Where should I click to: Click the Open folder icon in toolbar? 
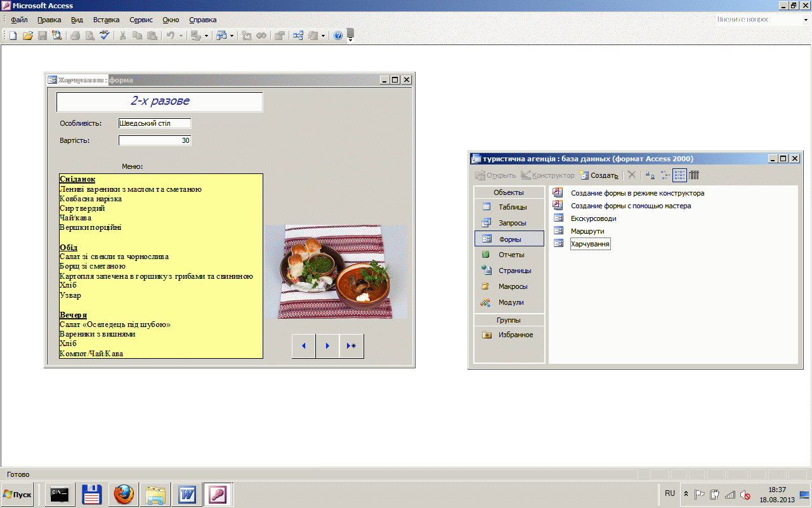click(27, 36)
